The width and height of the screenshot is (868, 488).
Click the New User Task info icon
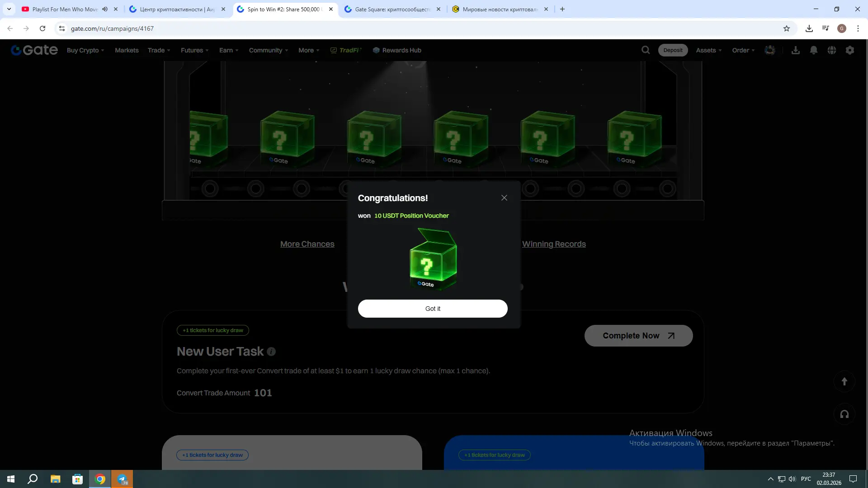click(271, 352)
